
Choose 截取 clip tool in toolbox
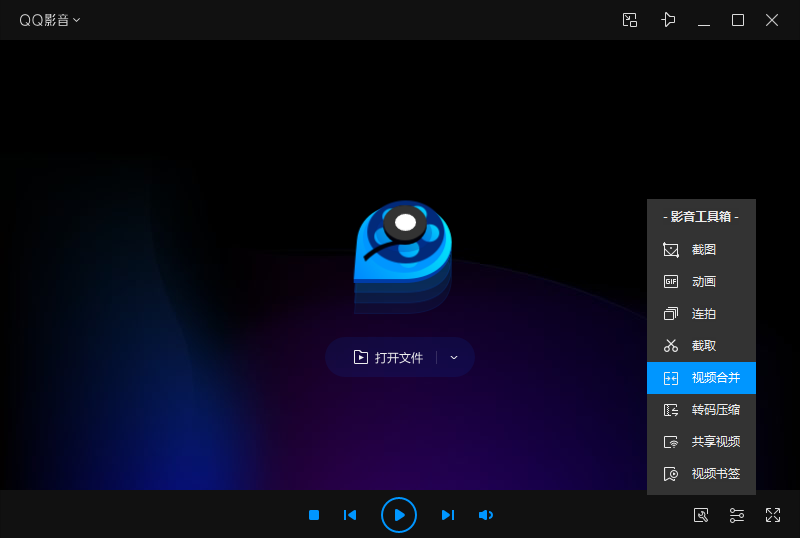[701, 346]
